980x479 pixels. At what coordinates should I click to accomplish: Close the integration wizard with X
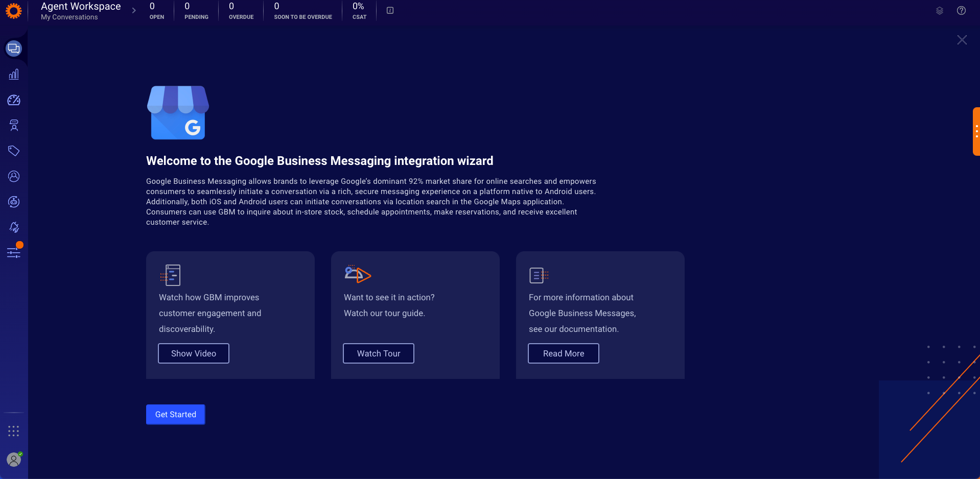pos(962,40)
